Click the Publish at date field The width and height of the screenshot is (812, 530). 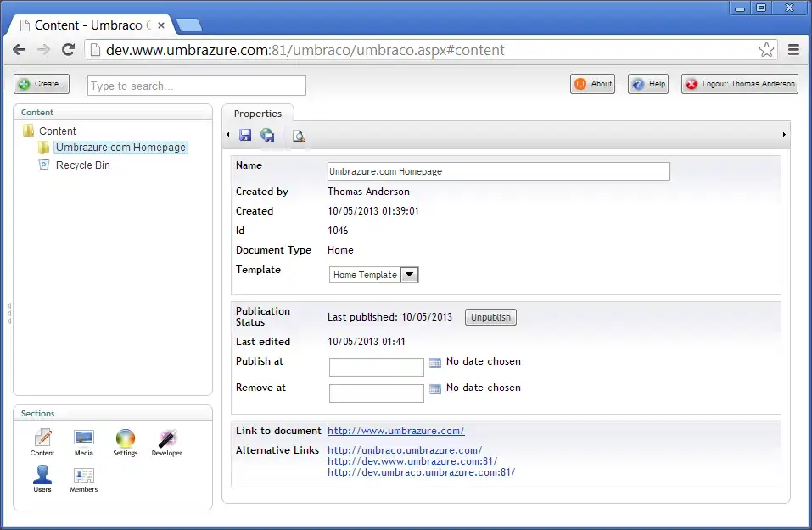click(377, 367)
